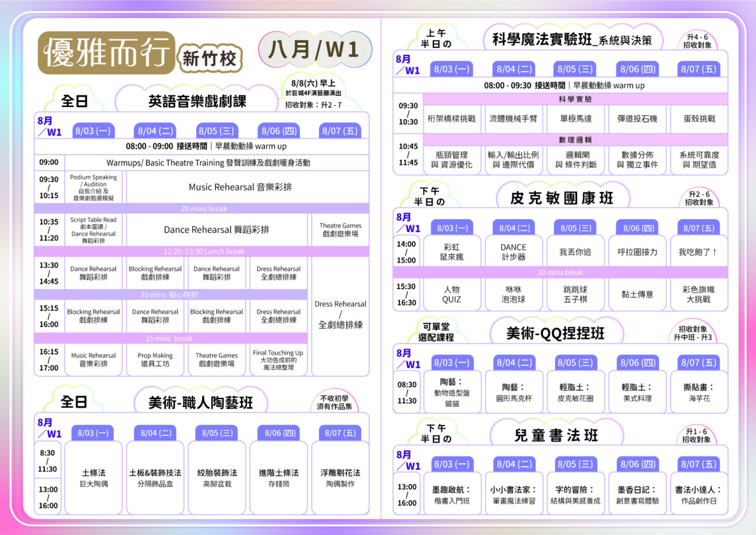
Task: Choose the 黏土傳意 activity cell
Action: (637, 294)
